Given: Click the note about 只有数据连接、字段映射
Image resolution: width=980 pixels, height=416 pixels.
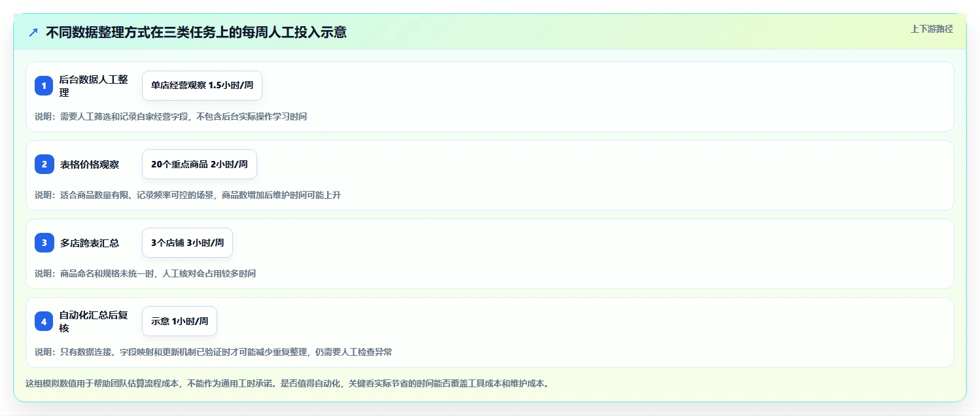Looking at the screenshot, I should [x=213, y=352].
